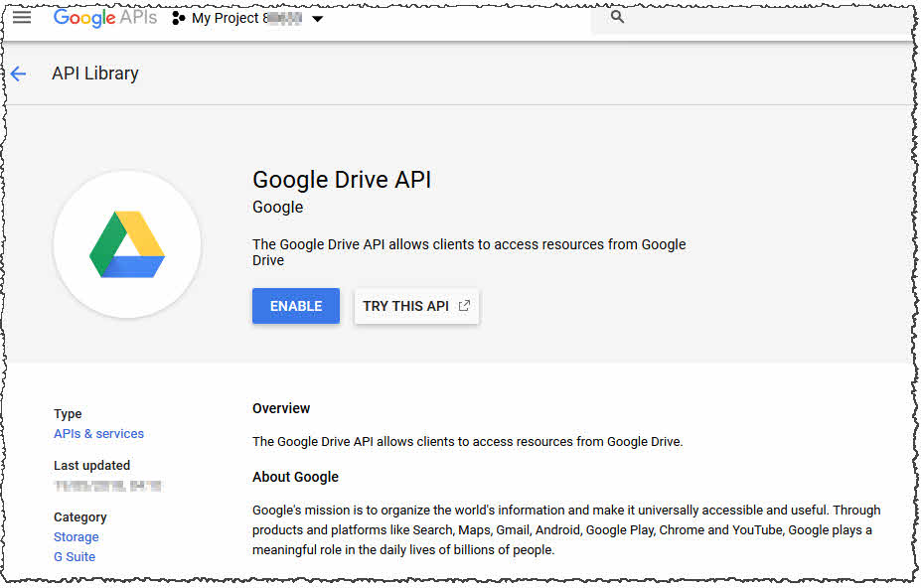
Task: Open the My Project dropdown arrow
Action: pyautogui.click(x=317, y=19)
